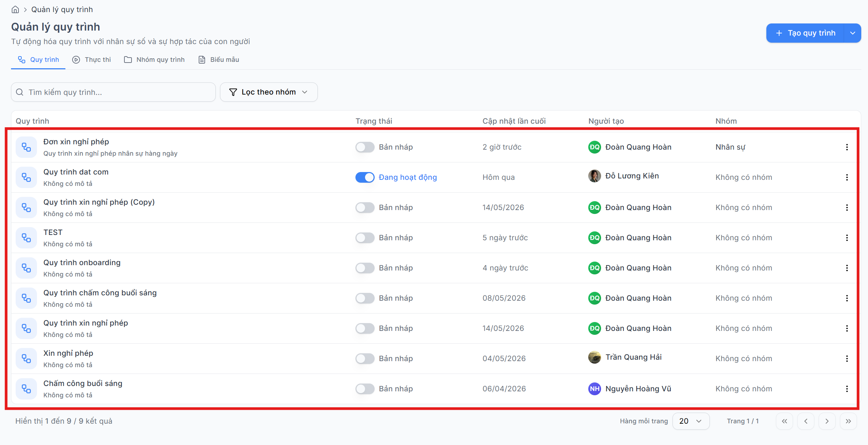
Task: Turn on Quy trình onboarding toggle
Action: tap(365, 268)
